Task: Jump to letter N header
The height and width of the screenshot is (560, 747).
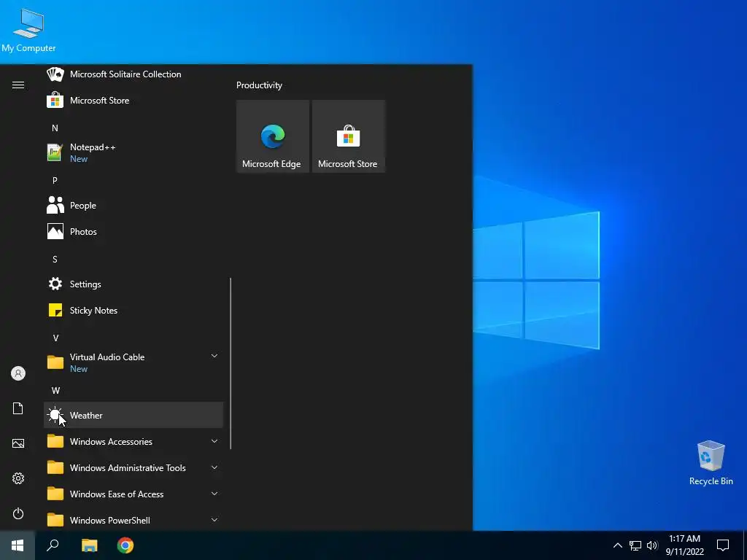Action: pyautogui.click(x=55, y=128)
